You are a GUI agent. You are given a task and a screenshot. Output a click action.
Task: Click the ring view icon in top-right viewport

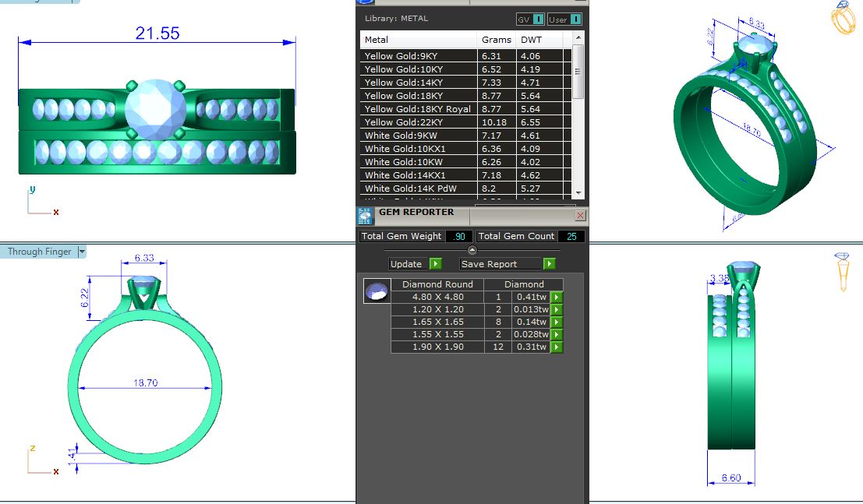click(x=844, y=18)
